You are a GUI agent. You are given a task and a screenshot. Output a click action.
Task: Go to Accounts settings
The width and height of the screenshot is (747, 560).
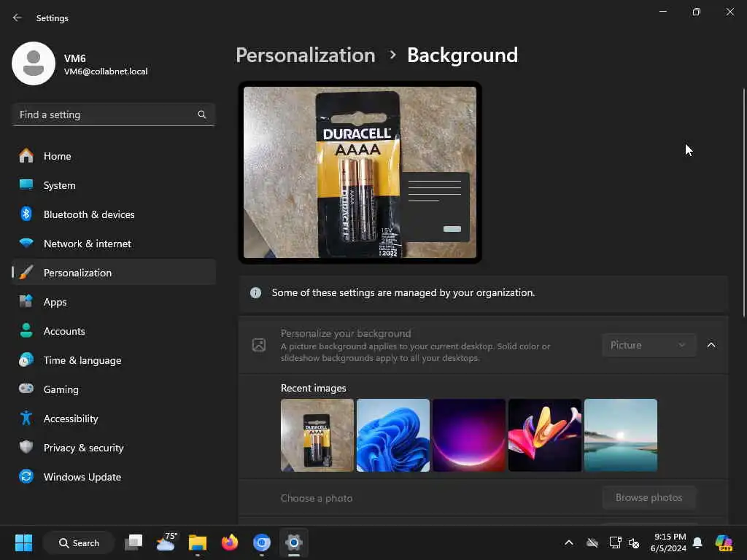pyautogui.click(x=114, y=331)
